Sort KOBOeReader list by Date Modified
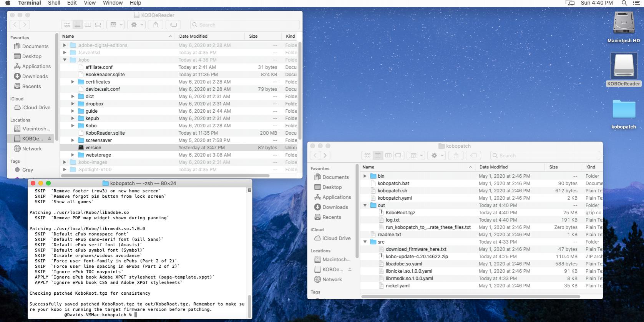 click(209, 36)
